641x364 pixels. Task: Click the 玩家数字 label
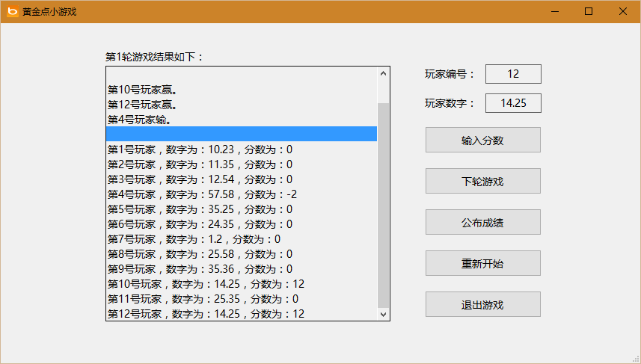click(450, 103)
